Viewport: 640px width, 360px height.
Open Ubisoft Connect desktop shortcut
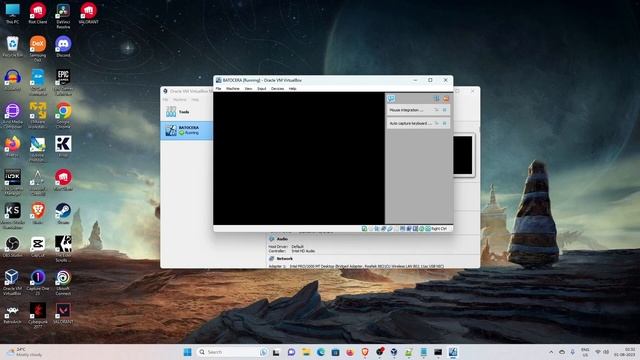click(x=63, y=282)
